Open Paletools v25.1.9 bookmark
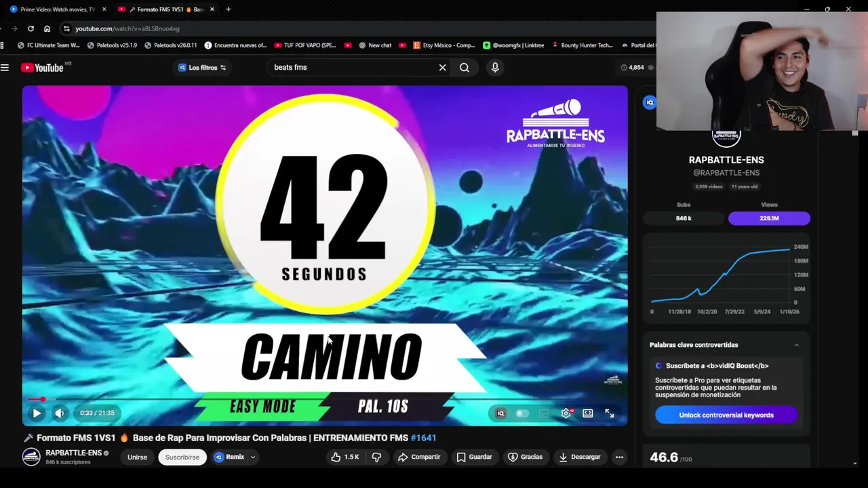 tap(112, 45)
